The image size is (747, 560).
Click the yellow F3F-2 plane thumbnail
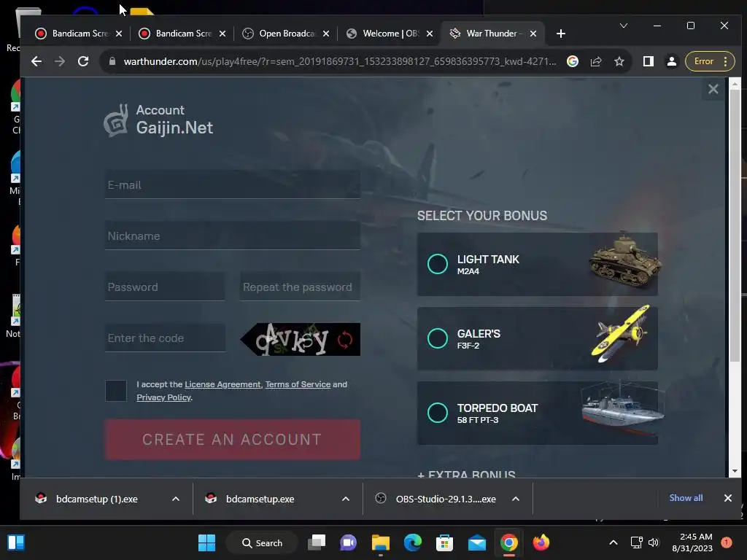[622, 333]
